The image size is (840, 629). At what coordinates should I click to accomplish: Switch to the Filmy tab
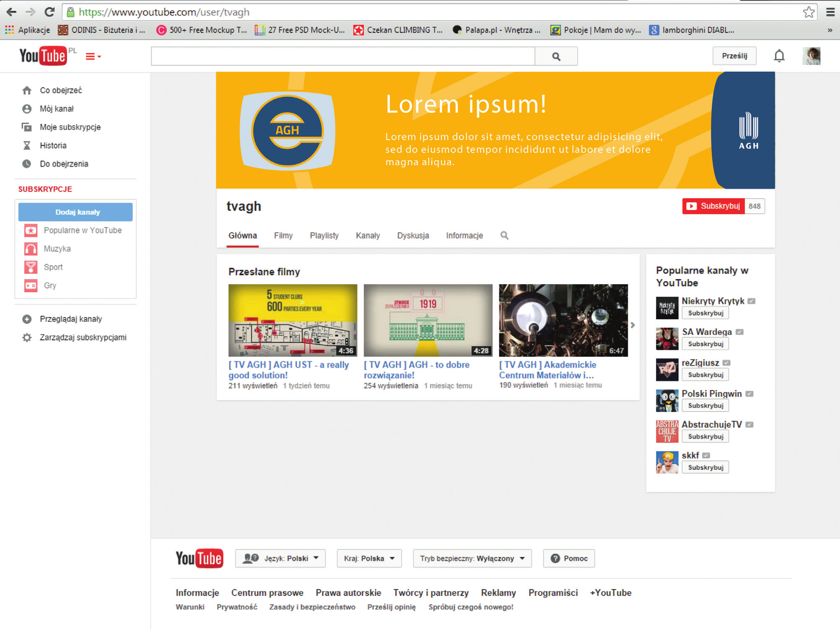[283, 236]
